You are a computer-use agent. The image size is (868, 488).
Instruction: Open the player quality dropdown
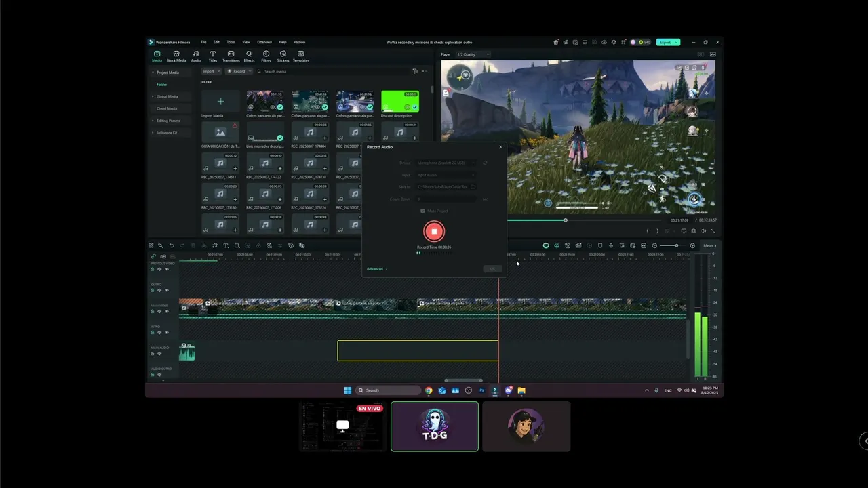point(473,54)
